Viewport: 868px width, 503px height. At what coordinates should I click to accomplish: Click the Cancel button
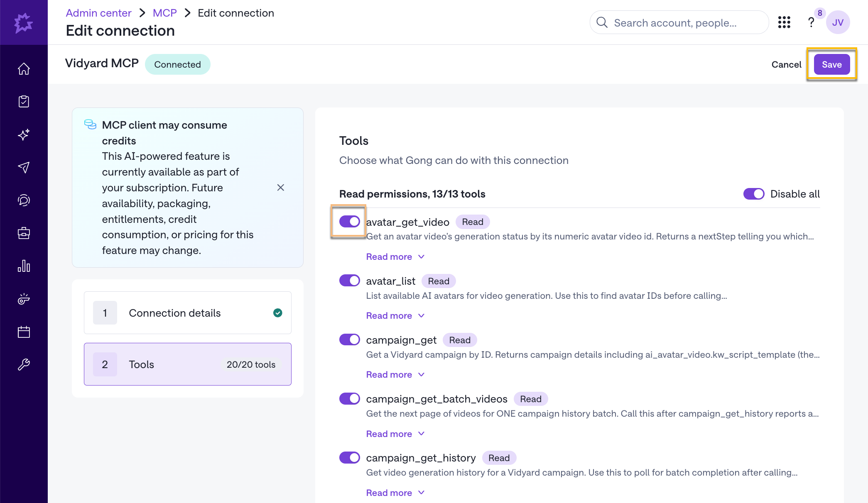coord(786,64)
